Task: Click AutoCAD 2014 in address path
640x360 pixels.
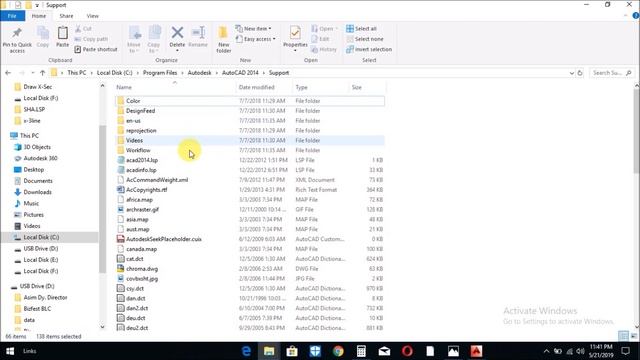Action: 240,73
